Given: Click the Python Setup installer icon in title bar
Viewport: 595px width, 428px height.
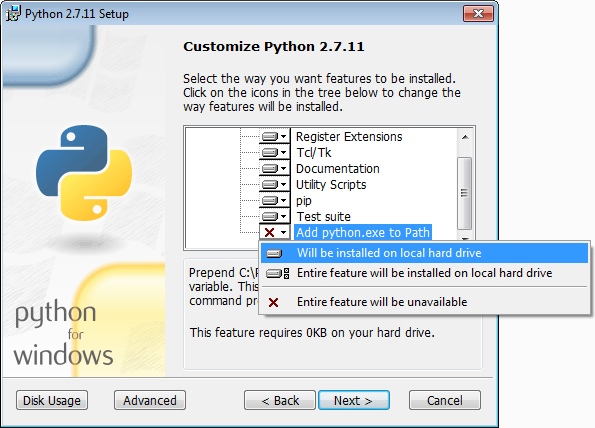Looking at the screenshot, I should pyautogui.click(x=13, y=14).
